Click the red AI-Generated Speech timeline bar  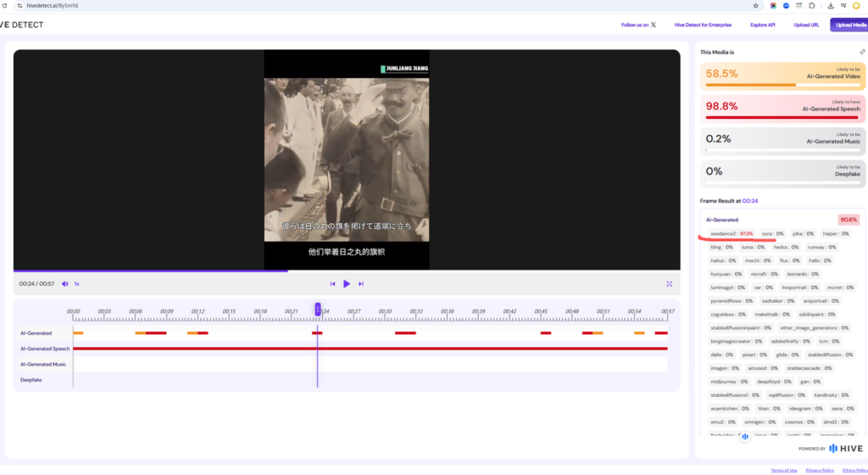370,349
